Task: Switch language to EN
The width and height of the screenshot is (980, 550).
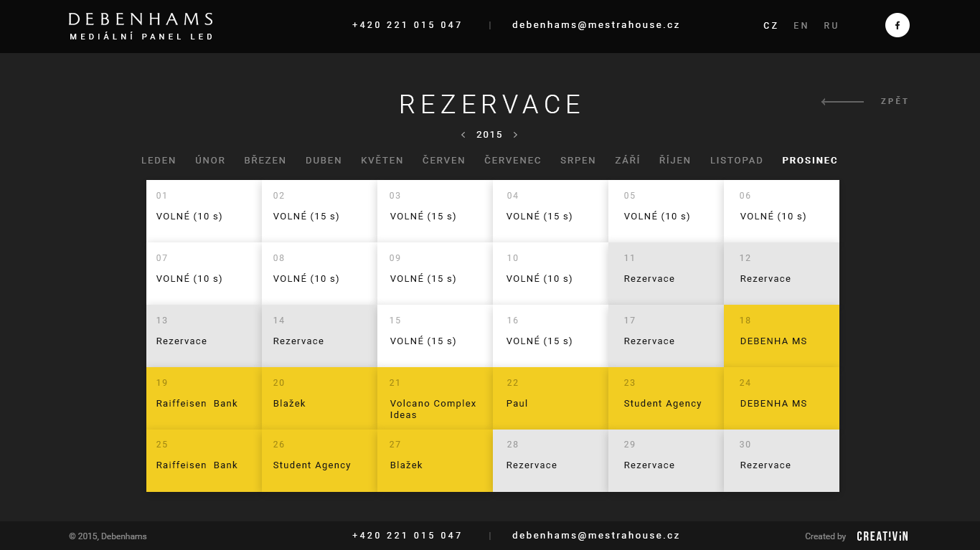Action: (801, 26)
